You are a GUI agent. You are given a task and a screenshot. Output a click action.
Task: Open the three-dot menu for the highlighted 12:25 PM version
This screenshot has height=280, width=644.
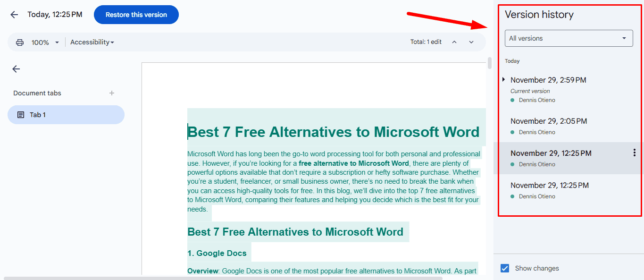click(x=635, y=153)
